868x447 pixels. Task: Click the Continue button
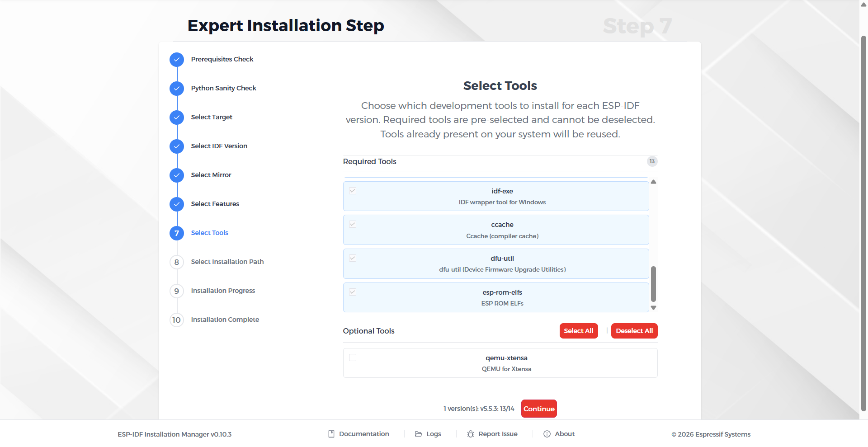539,409
